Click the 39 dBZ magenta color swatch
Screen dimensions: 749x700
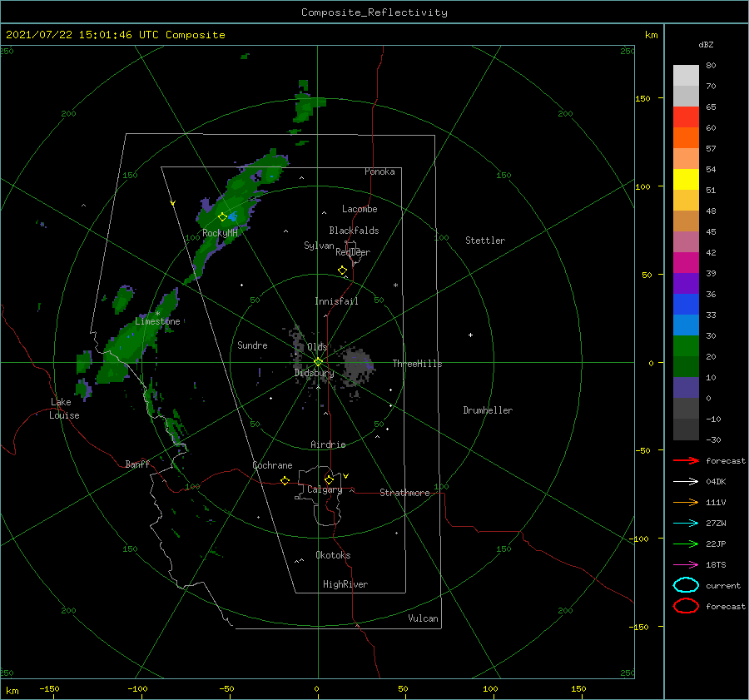point(686,263)
